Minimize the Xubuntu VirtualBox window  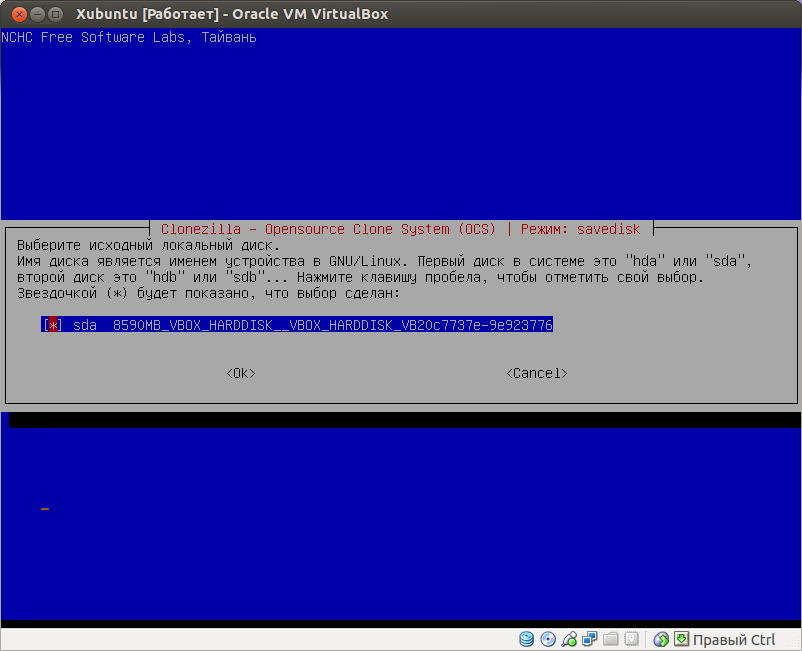(37, 14)
